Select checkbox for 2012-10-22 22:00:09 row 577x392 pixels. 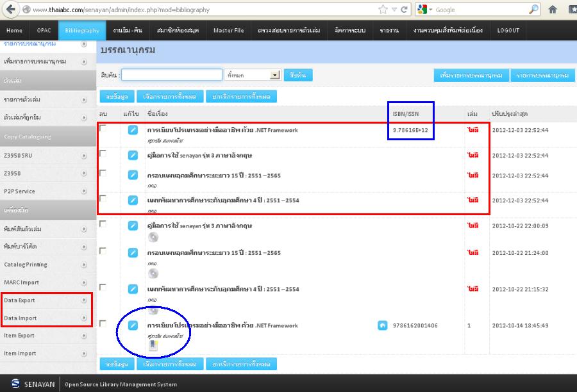[103, 224]
